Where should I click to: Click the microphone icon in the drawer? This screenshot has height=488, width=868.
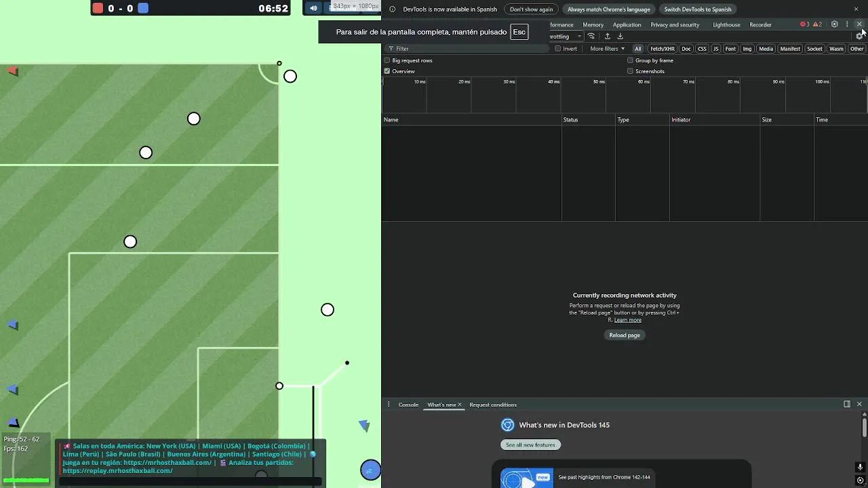(x=860, y=467)
